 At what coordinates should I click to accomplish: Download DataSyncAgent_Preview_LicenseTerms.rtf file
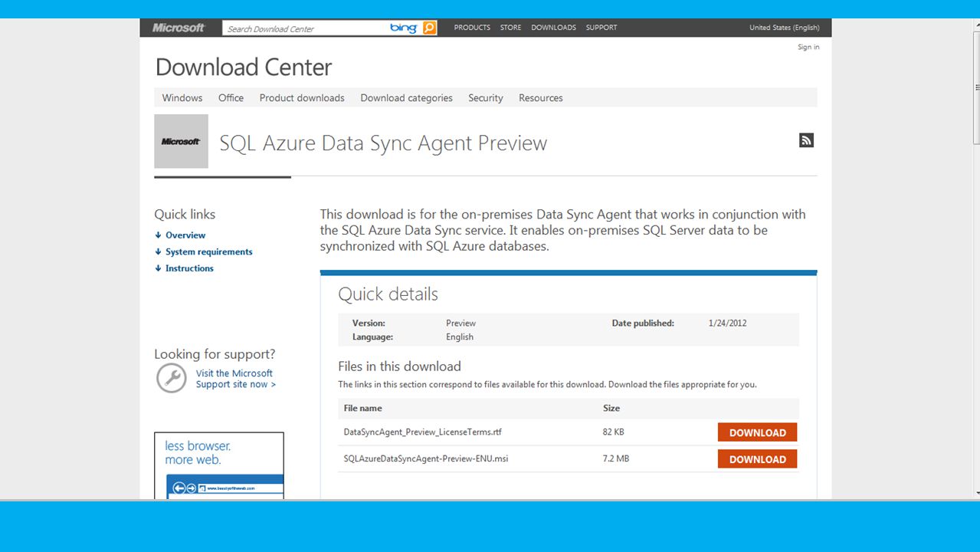point(757,432)
